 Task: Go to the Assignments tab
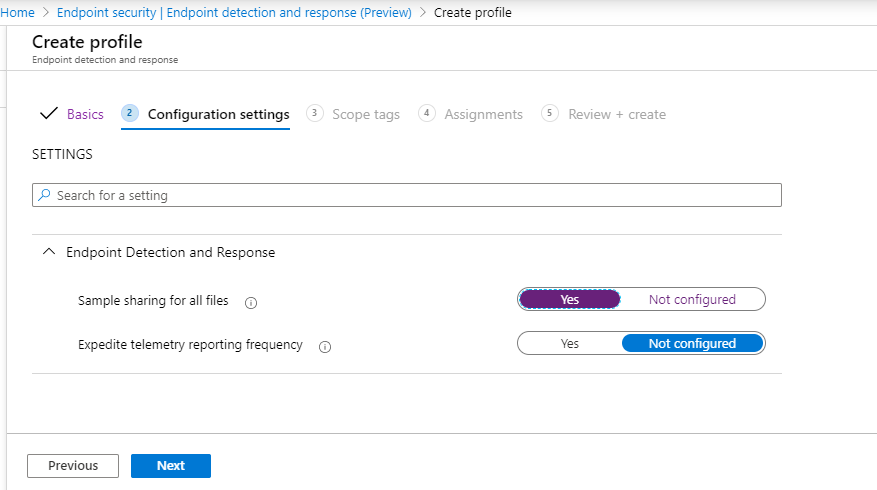click(483, 114)
